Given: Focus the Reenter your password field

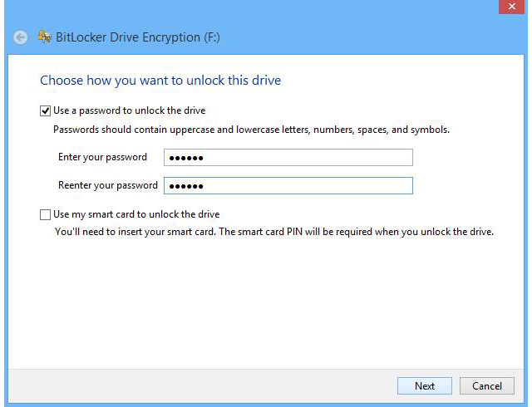Looking at the screenshot, I should click(x=288, y=185).
